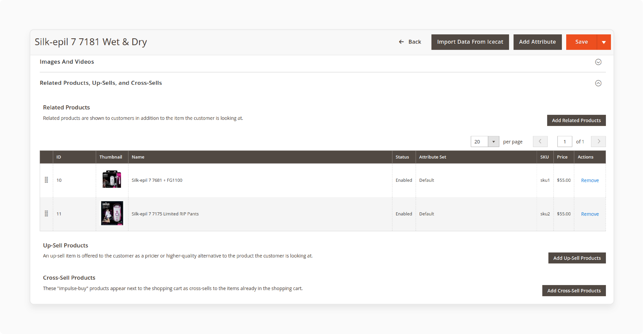
Task: Open the Save dropdown arrow
Action: pyautogui.click(x=604, y=42)
